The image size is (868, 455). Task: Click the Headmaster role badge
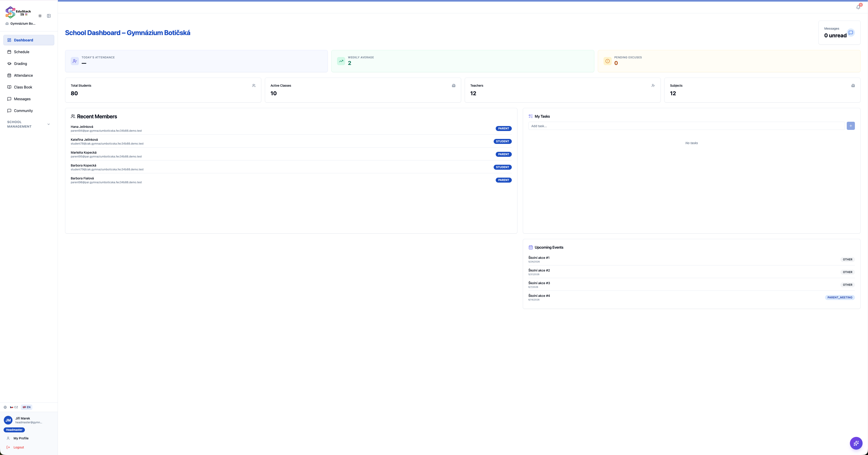[x=14, y=430]
